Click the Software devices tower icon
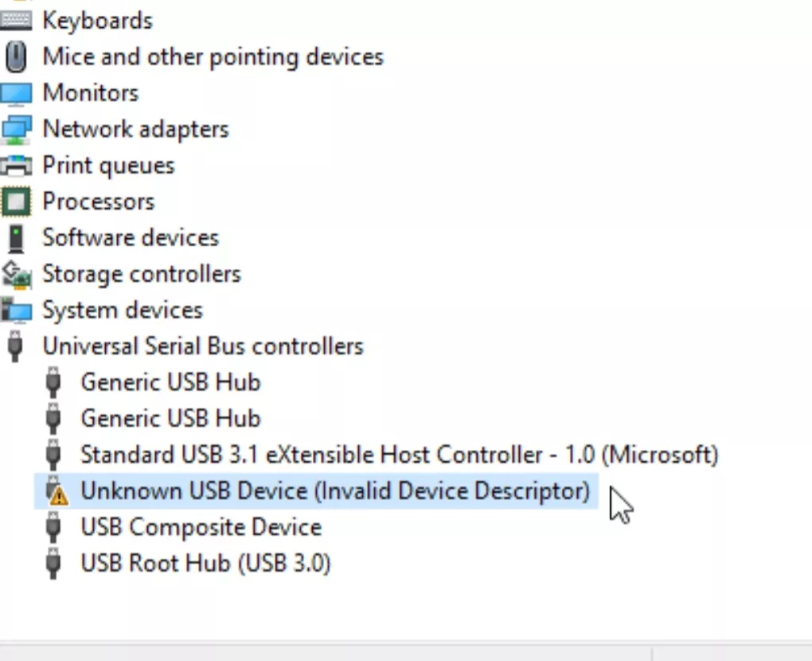This screenshot has height=661, width=812. point(16,238)
